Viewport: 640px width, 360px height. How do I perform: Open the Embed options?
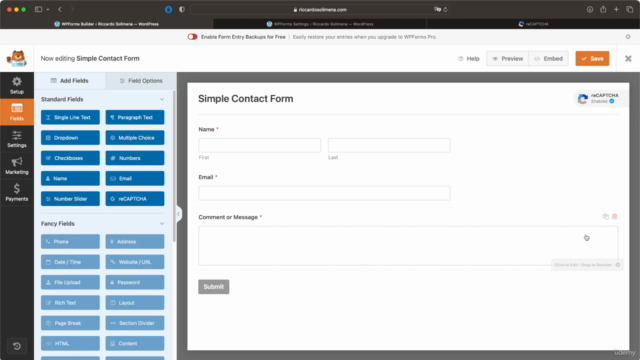(x=549, y=59)
